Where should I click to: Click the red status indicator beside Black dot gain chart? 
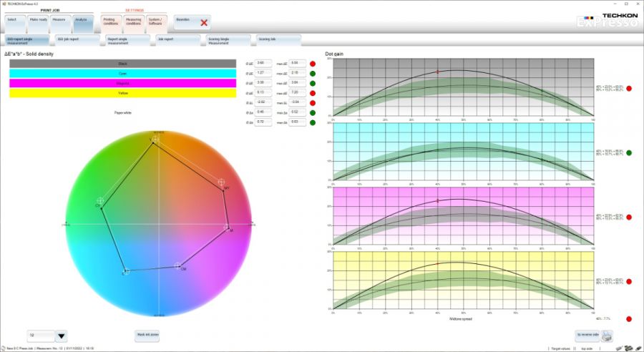coord(629,89)
